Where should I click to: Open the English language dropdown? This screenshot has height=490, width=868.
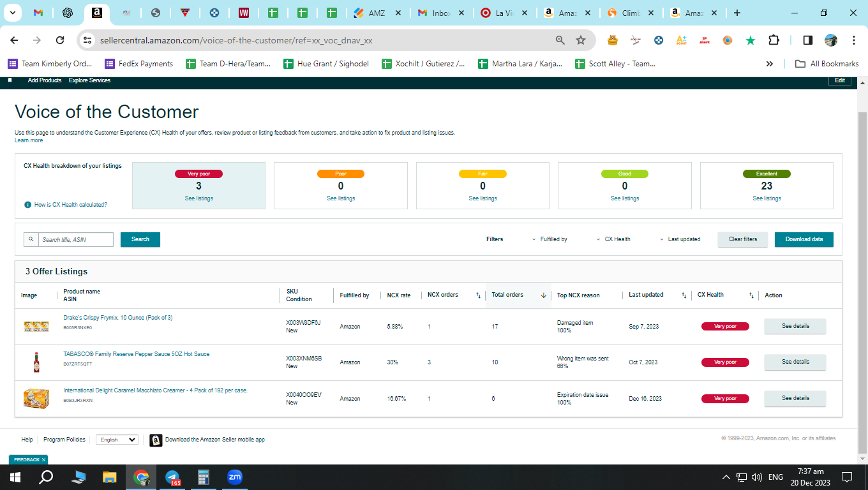[x=117, y=440]
